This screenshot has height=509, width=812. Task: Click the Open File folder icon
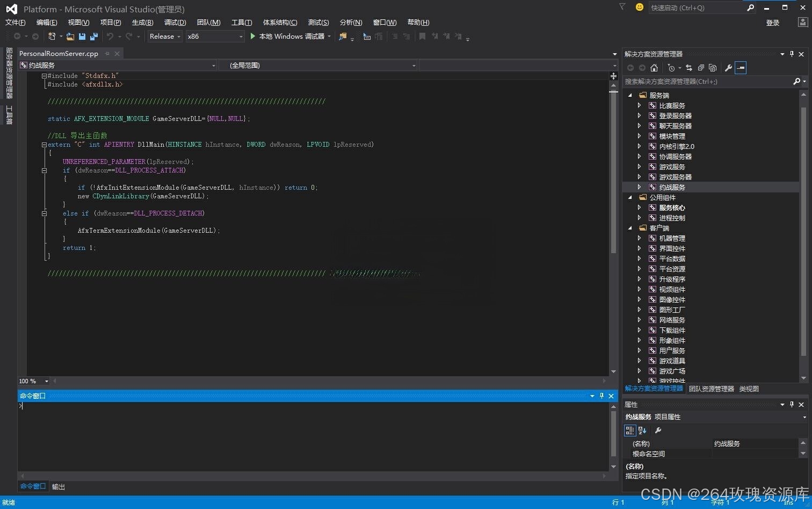[x=70, y=37]
